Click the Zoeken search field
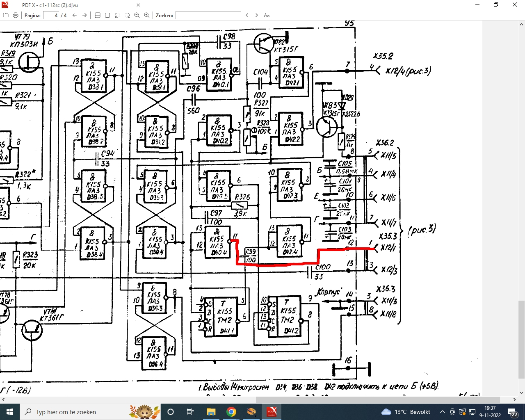 point(208,15)
